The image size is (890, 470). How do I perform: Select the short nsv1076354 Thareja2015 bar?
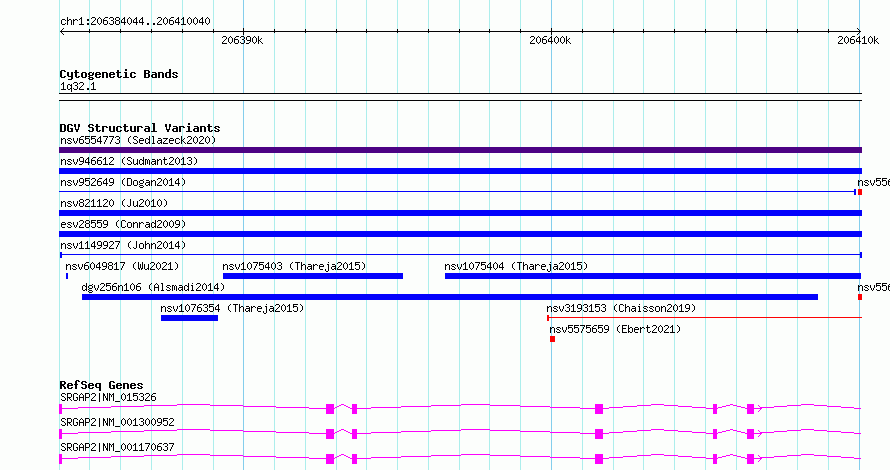click(190, 318)
